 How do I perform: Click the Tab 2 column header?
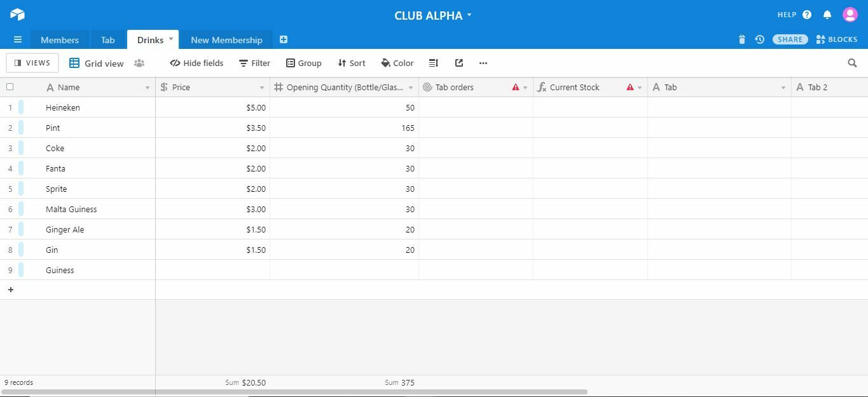pyautogui.click(x=830, y=87)
